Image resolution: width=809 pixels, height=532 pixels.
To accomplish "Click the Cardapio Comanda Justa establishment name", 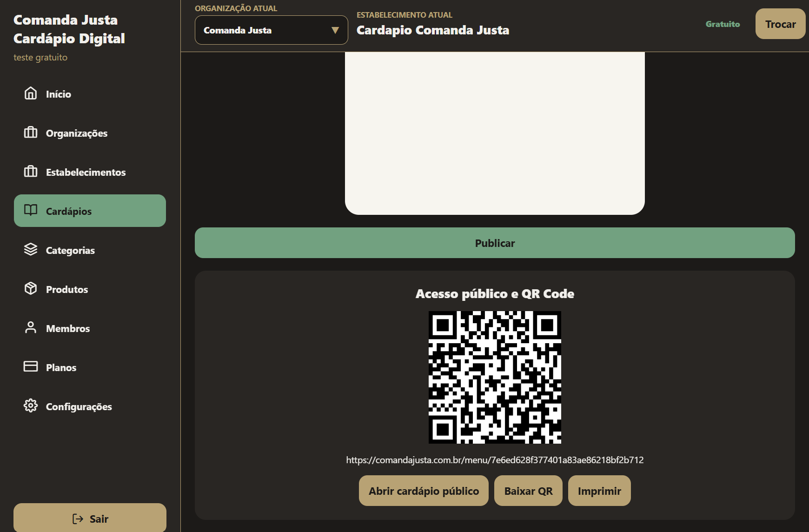I will click(x=433, y=30).
